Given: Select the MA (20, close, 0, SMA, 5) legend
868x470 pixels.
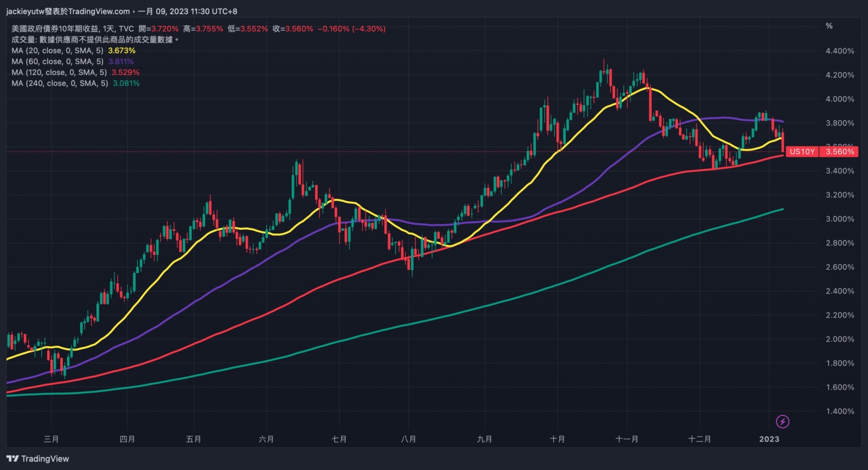Looking at the screenshot, I should click(x=58, y=50).
